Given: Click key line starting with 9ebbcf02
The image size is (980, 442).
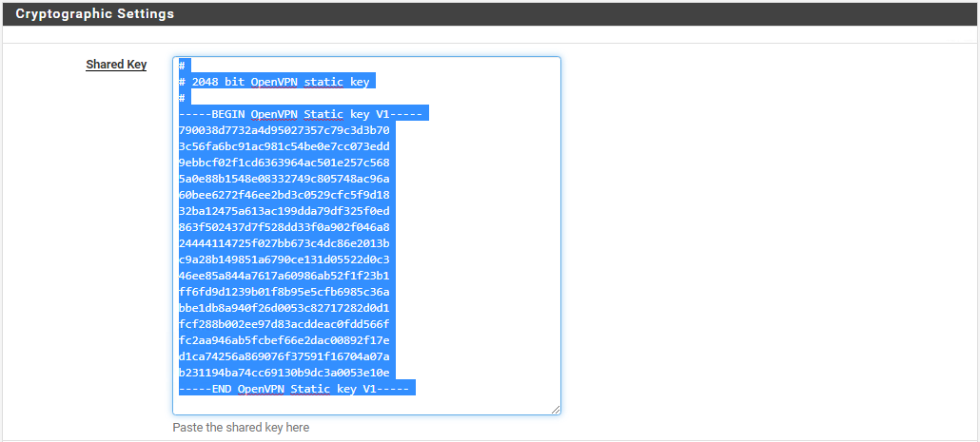Looking at the screenshot, I should pos(284,163).
